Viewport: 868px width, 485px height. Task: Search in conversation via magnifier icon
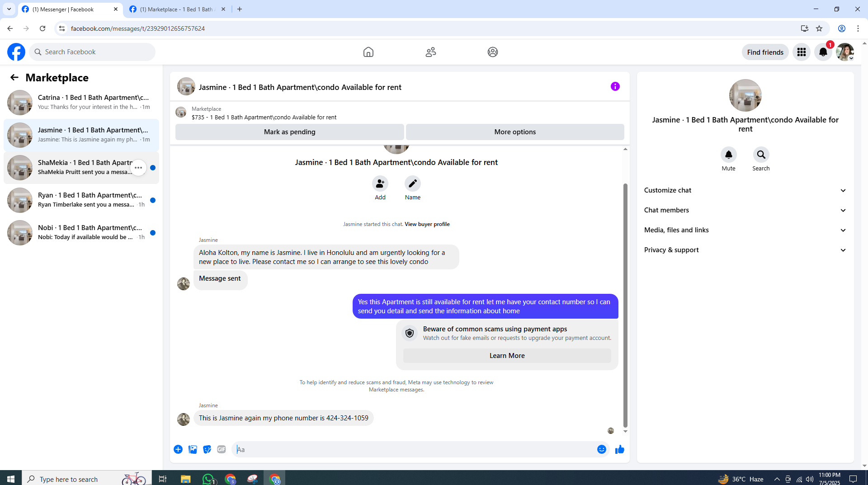click(x=761, y=155)
